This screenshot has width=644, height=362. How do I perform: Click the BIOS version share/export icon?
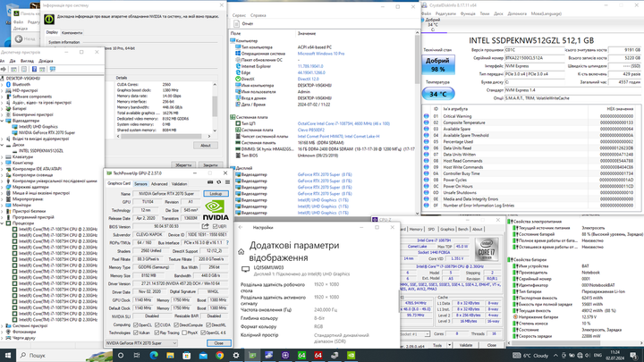206,226
